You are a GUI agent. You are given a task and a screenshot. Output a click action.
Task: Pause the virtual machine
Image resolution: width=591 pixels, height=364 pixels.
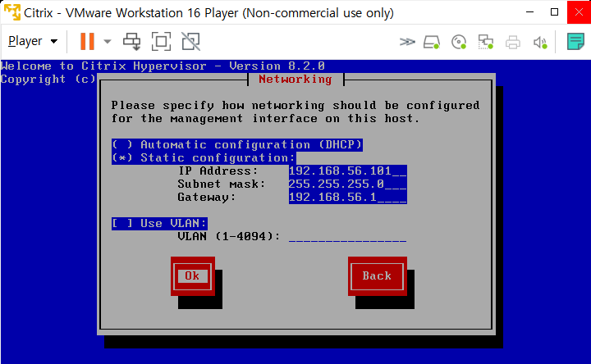[87, 41]
